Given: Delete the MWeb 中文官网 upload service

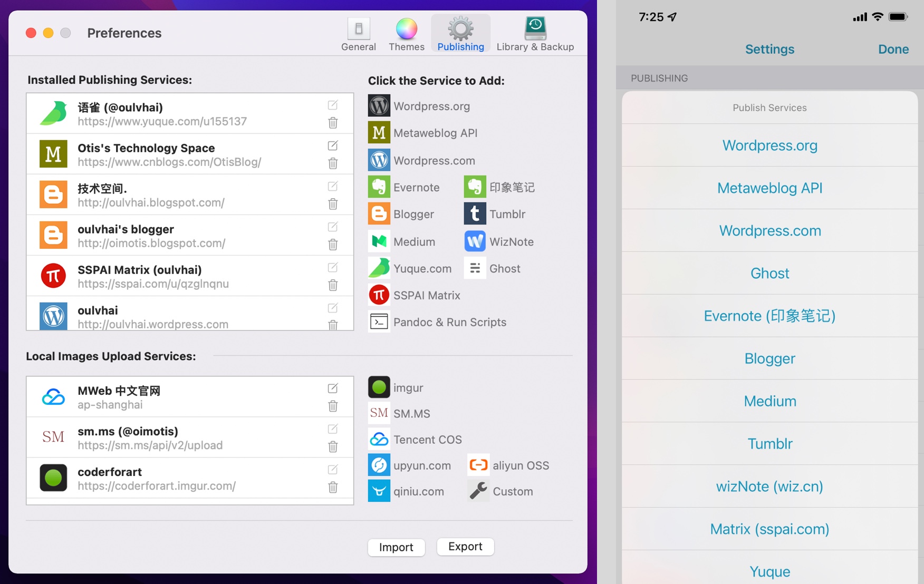Looking at the screenshot, I should click(x=333, y=406).
